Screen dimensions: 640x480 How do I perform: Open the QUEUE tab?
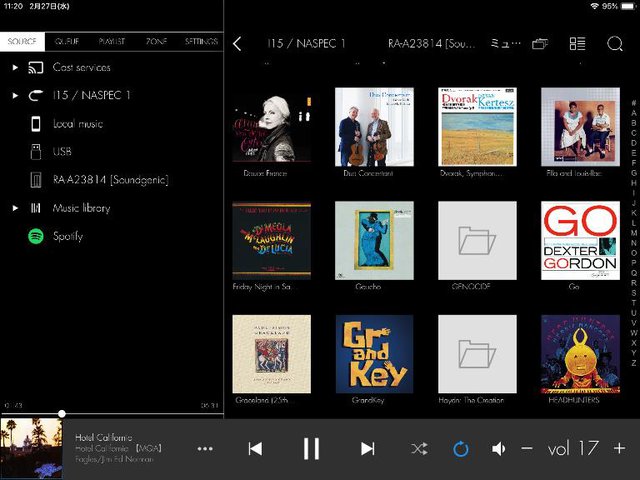pyautogui.click(x=67, y=42)
